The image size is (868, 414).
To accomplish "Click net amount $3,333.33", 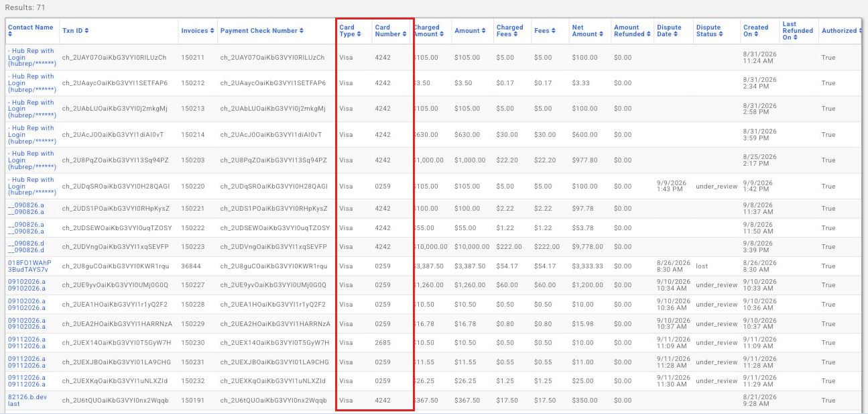I will click(x=587, y=266).
